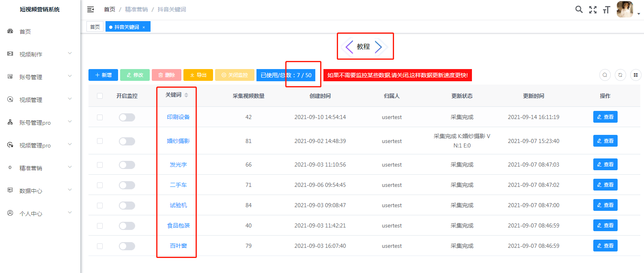Open the font size icon in the header
Image resolution: width=644 pixels, height=273 pixels.
coord(607,10)
